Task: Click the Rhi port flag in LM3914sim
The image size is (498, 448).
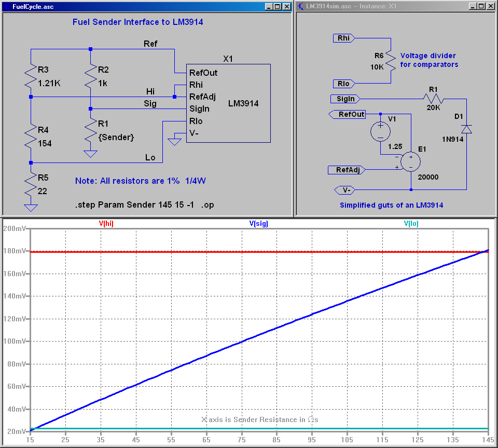Action: 344,38
